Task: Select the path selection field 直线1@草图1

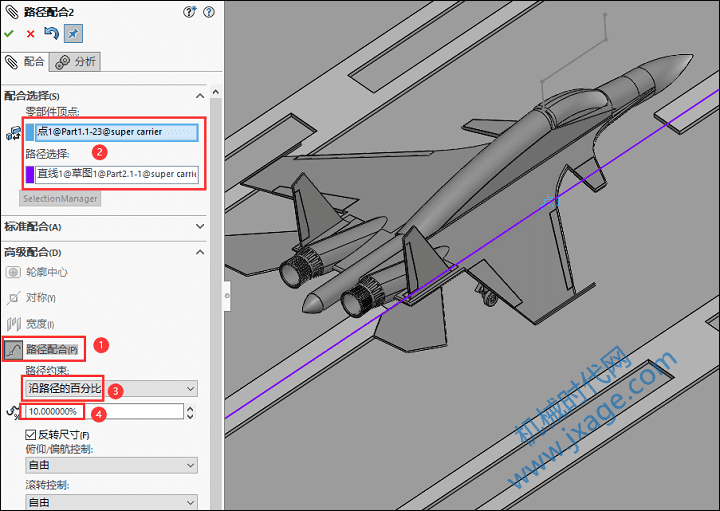Action: click(117, 174)
